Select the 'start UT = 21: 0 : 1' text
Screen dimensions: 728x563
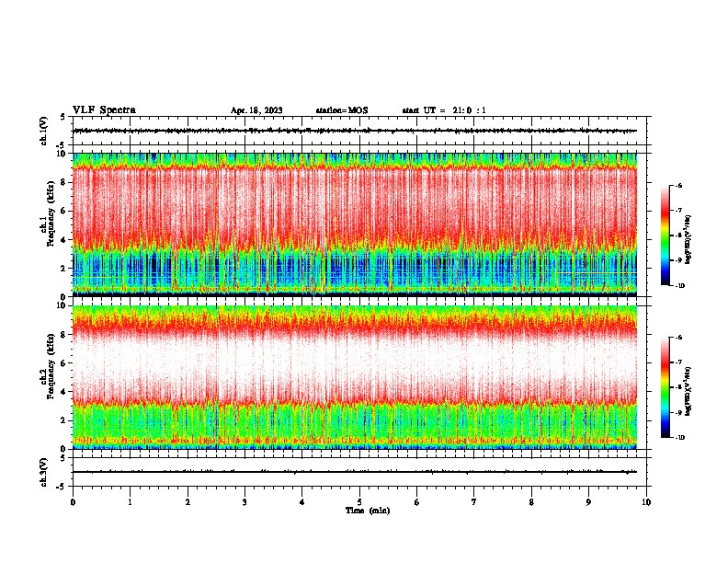pos(444,110)
